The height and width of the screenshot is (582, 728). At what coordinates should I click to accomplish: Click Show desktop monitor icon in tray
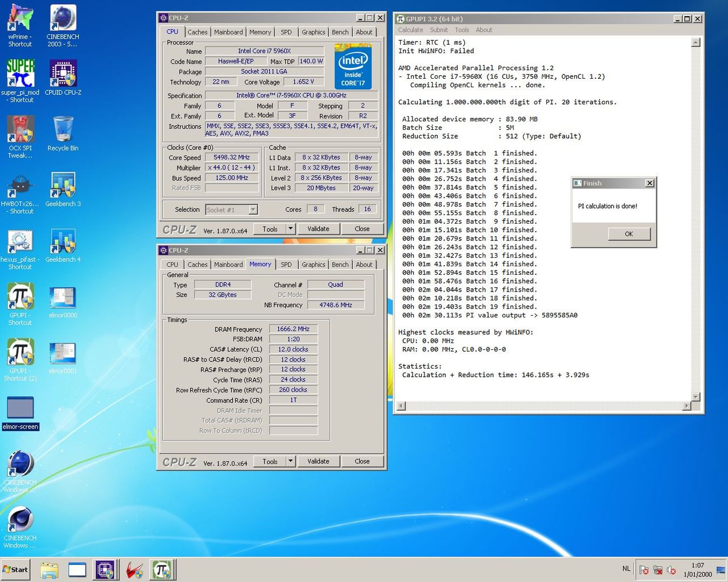pyautogui.click(x=720, y=570)
